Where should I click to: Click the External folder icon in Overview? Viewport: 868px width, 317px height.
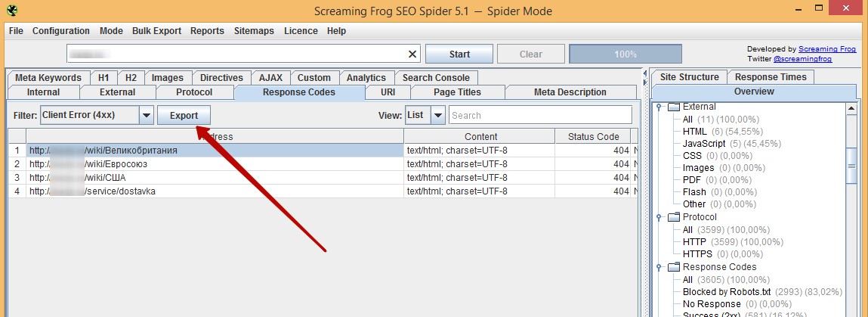click(673, 107)
